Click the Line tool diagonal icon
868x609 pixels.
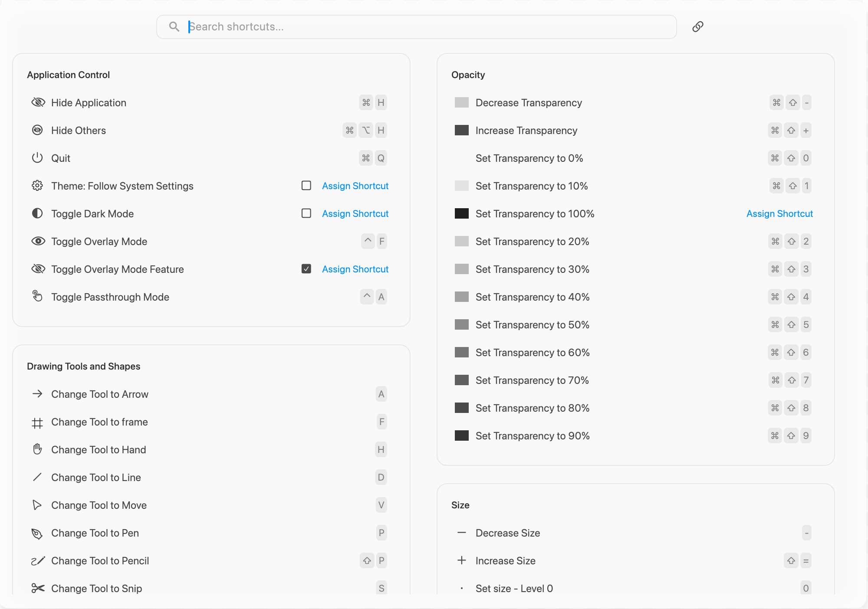37,477
